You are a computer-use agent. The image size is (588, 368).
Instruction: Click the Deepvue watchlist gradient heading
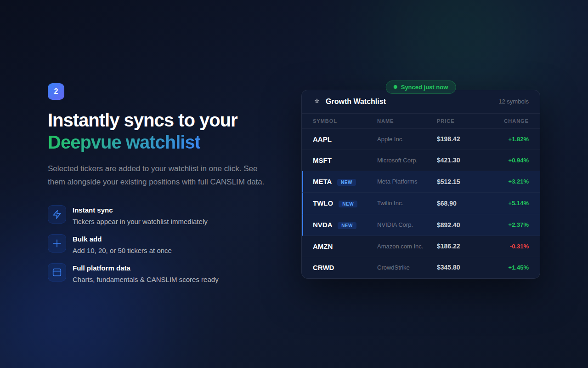pyautogui.click(x=124, y=143)
